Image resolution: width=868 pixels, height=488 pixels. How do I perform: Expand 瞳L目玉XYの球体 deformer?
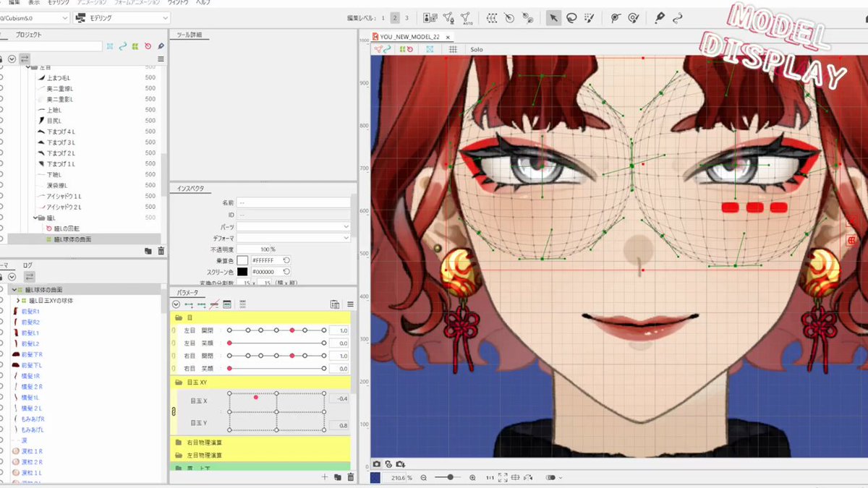(17, 300)
